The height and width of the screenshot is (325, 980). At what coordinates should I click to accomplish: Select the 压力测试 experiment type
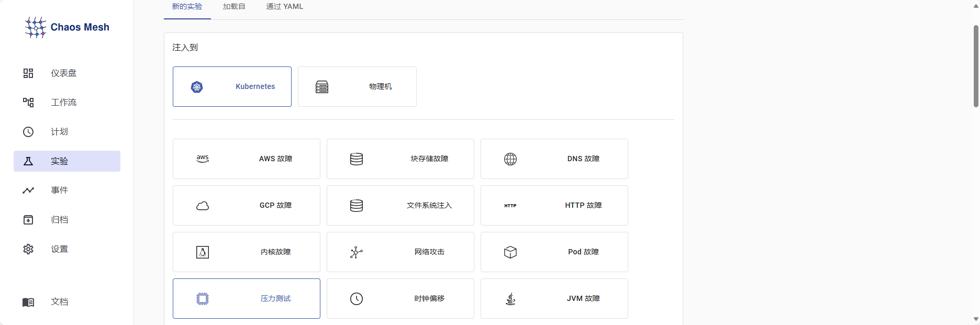pos(247,299)
